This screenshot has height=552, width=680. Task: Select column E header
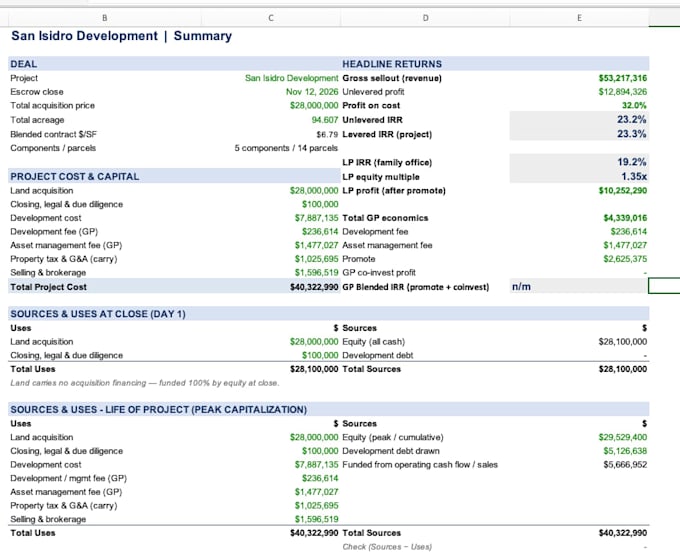coord(579,18)
